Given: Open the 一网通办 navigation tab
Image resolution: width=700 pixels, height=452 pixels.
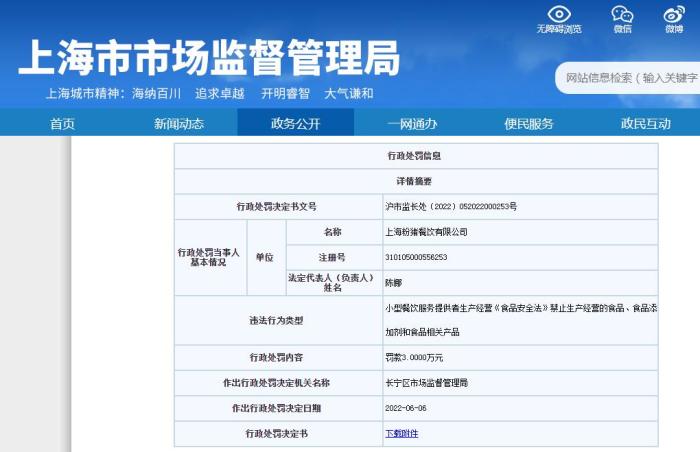Looking at the screenshot, I should tap(412, 124).
